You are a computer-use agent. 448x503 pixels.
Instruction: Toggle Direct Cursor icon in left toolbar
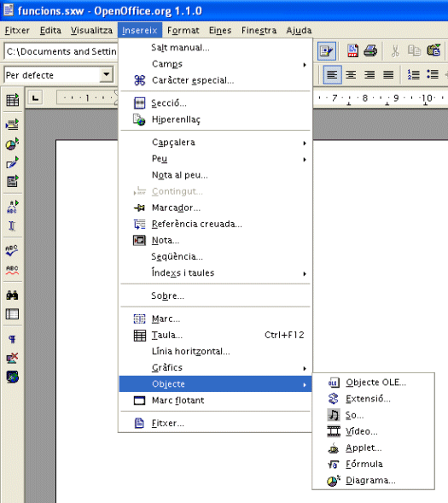pyautogui.click(x=12, y=225)
